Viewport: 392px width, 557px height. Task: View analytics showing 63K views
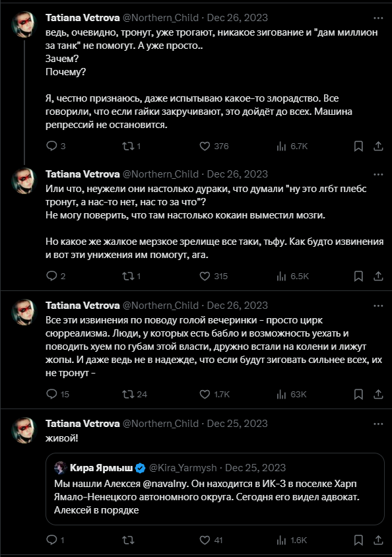291,394
